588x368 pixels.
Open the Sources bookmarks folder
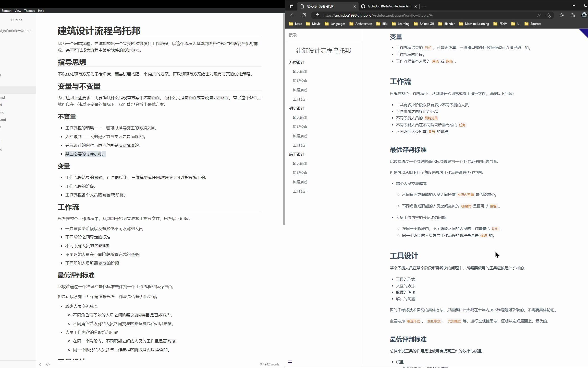533,24
